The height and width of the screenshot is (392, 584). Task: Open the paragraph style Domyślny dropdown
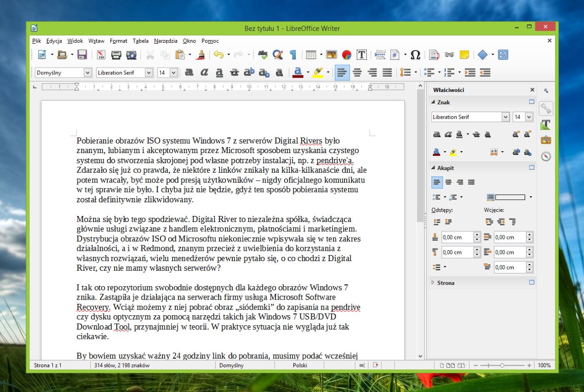(87, 73)
